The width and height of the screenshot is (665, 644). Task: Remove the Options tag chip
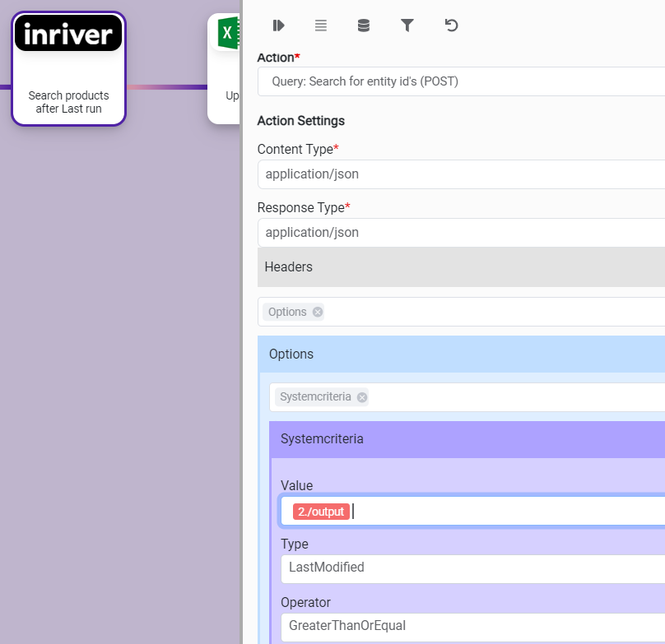point(318,312)
